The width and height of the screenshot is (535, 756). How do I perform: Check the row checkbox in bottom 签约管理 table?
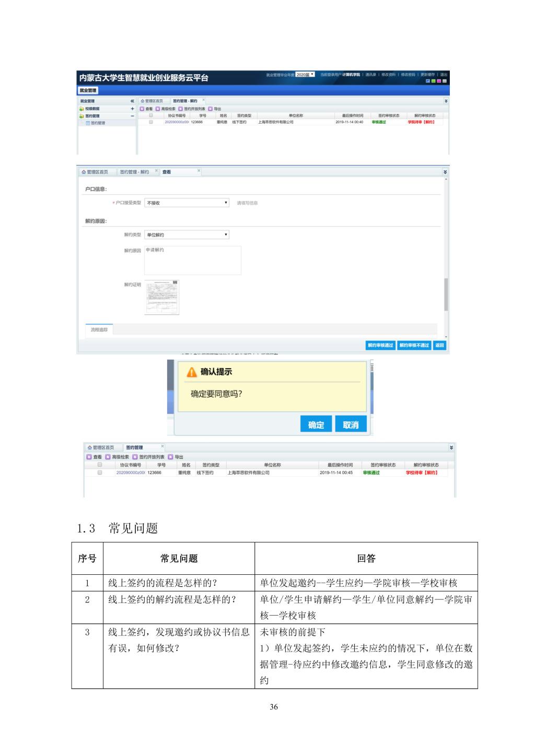[x=100, y=473]
